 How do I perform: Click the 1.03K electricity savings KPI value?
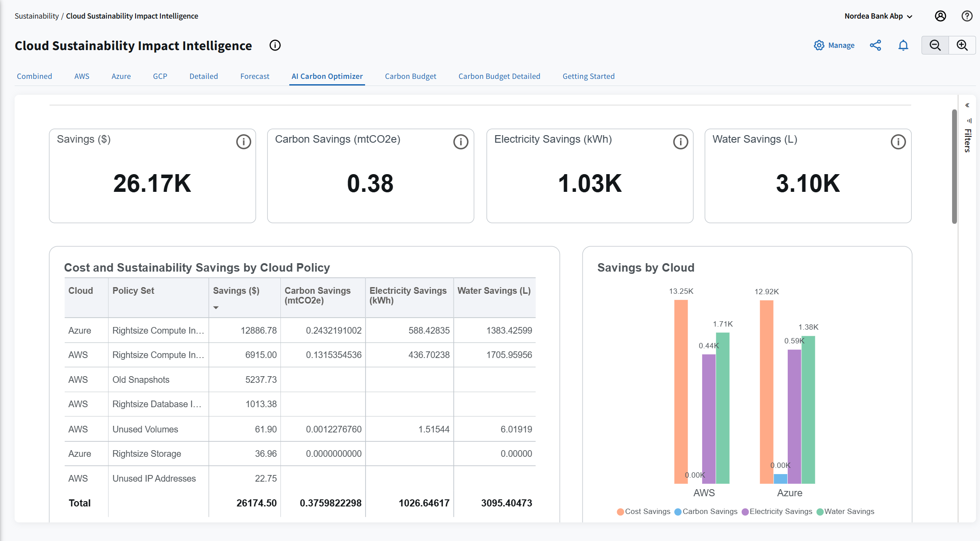tap(590, 183)
